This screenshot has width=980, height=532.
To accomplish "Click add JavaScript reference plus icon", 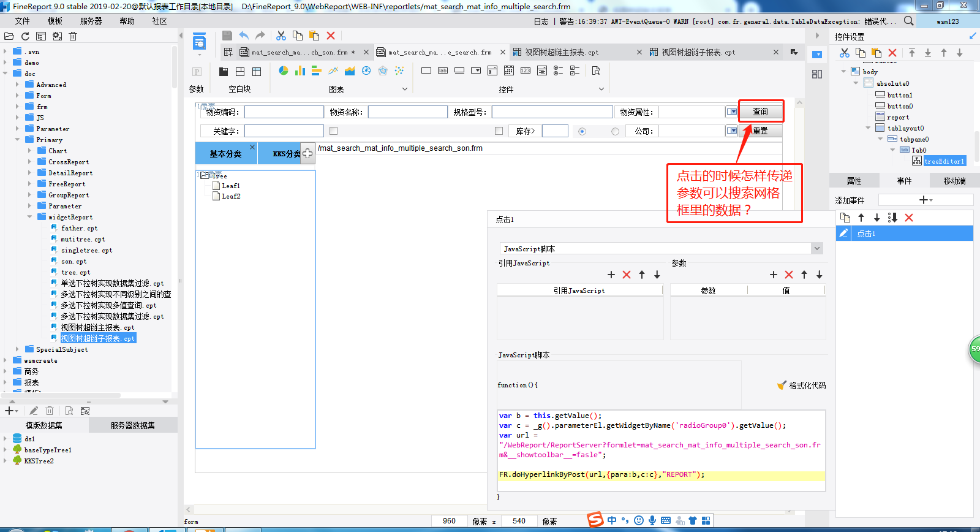I will [611, 275].
